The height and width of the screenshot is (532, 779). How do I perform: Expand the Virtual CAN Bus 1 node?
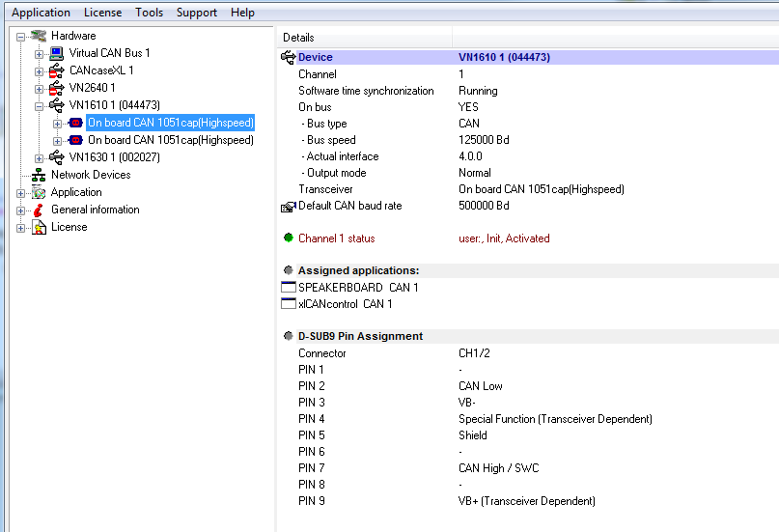pos(39,54)
